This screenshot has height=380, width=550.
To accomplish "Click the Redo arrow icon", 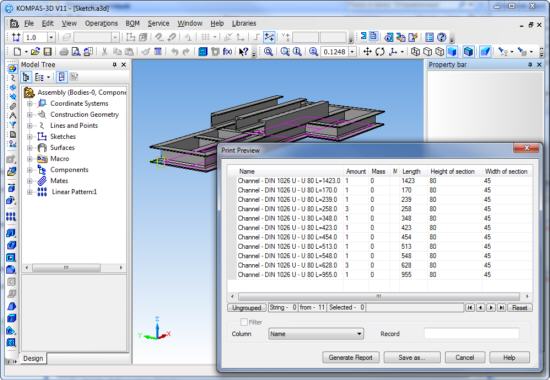I will (x=186, y=52).
